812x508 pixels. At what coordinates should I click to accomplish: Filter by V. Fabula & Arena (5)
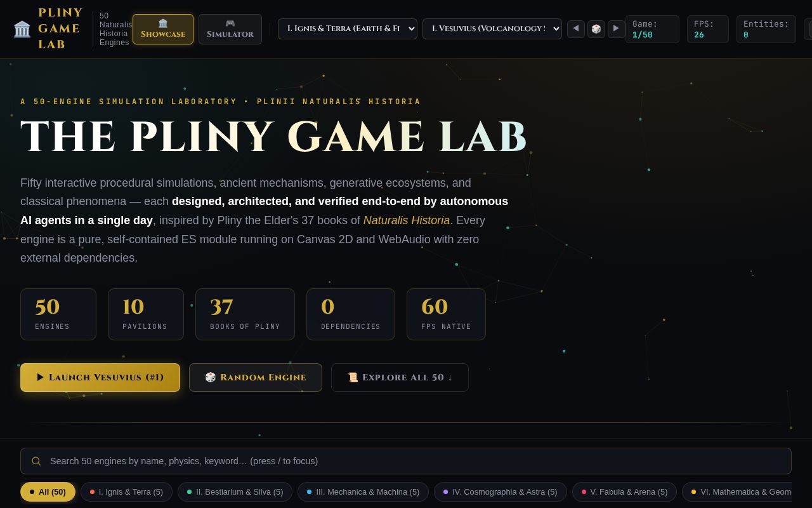pyautogui.click(x=624, y=491)
